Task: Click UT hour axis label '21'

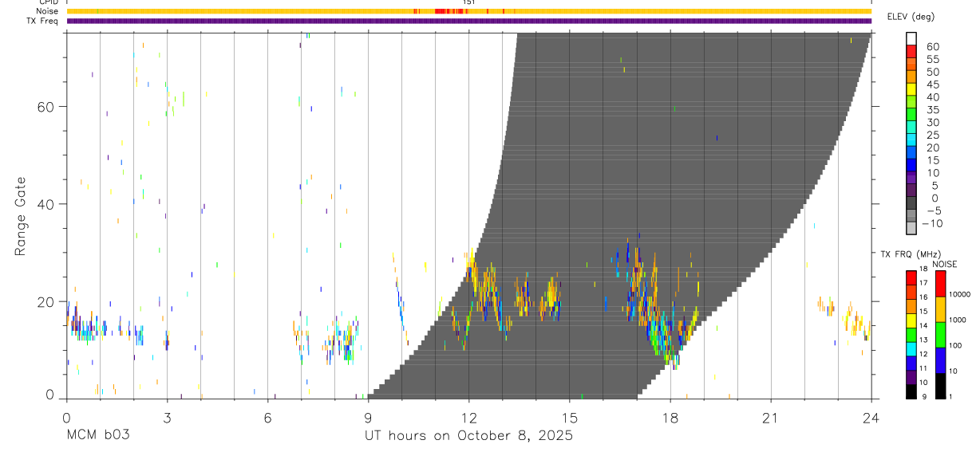Action: point(771,417)
